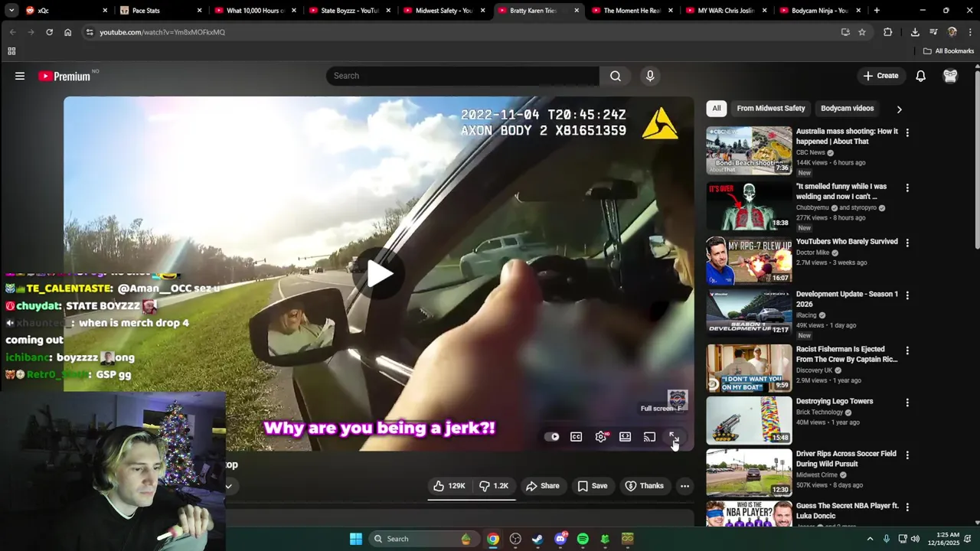View site information icon in address bar
Screen dimensions: 980x551
90,32
